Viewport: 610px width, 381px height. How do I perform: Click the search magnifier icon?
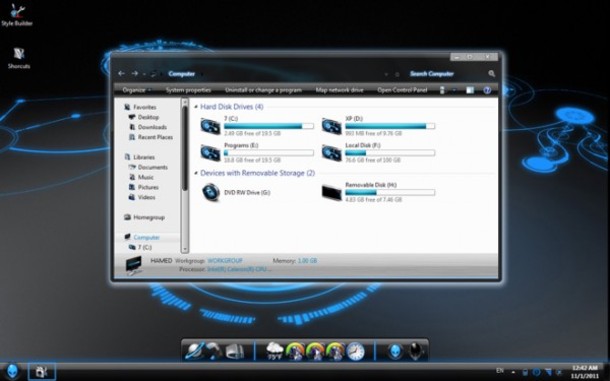tap(491, 74)
